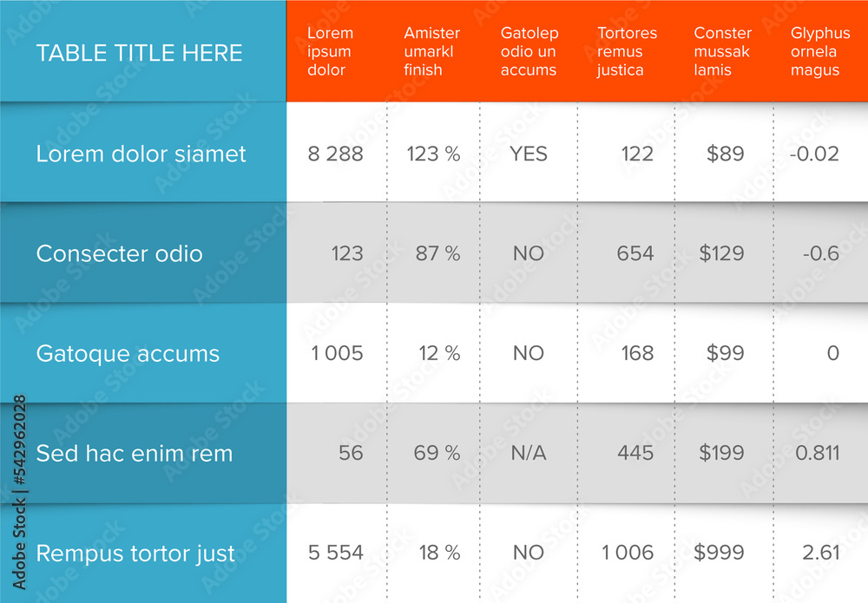Select the Lorem ipsum dolor column header
This screenshot has height=603, width=868.
click(330, 51)
